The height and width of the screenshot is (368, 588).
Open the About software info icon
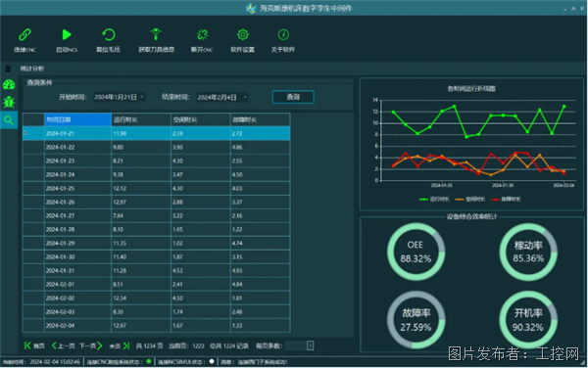coord(283,34)
